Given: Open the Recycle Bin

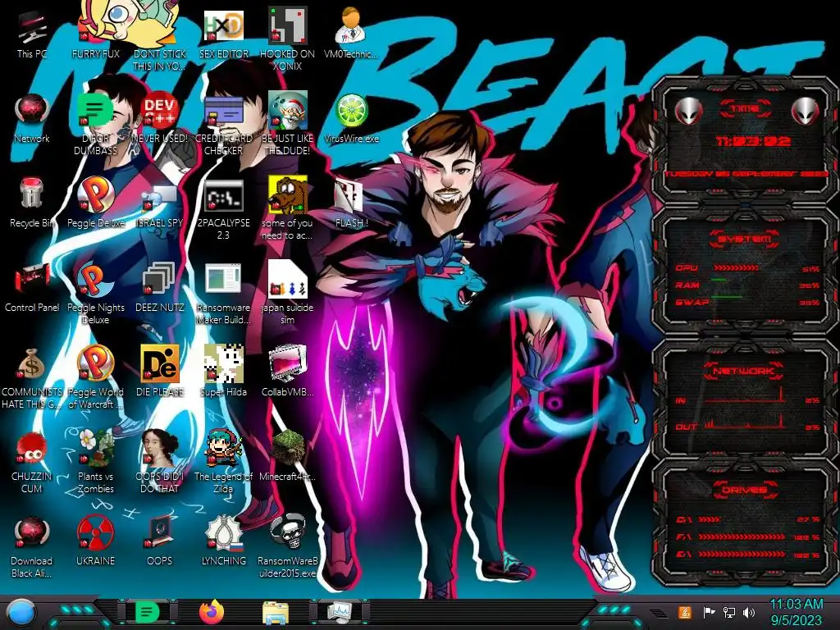Looking at the screenshot, I should pos(32,203).
